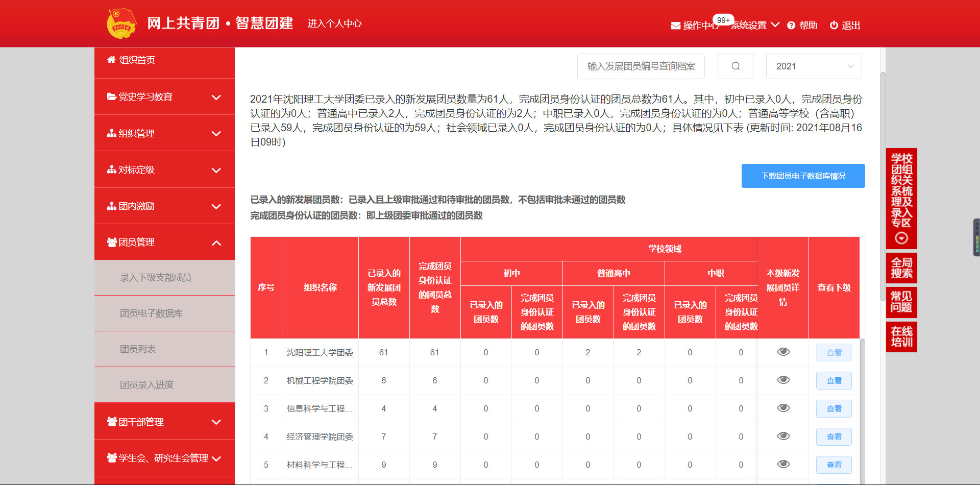This screenshot has height=485, width=980.
Task: Click the 退出 power icon
Action: [x=834, y=25]
